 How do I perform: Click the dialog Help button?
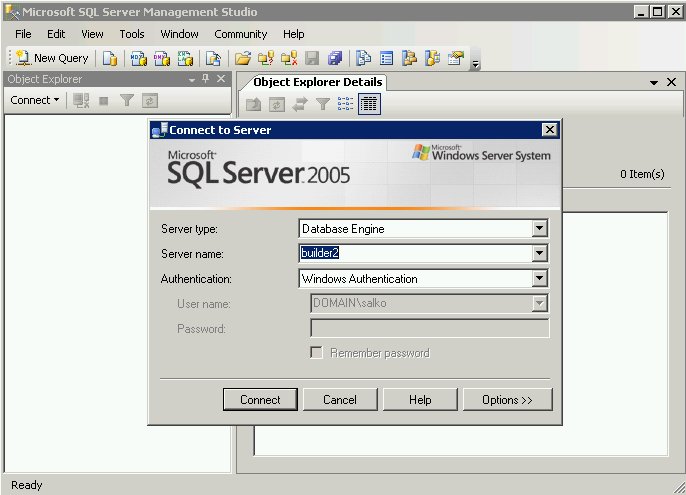[x=420, y=400]
